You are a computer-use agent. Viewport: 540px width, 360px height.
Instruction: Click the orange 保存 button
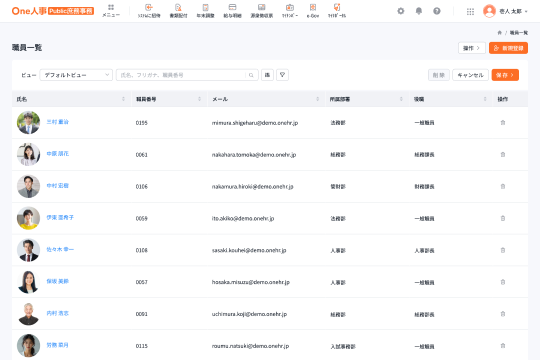pyautogui.click(x=505, y=75)
